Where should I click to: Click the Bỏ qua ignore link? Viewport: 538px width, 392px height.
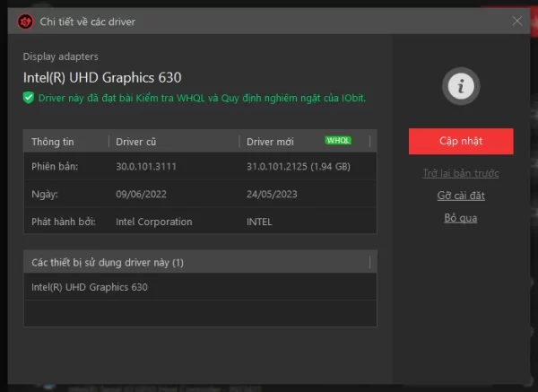461,218
